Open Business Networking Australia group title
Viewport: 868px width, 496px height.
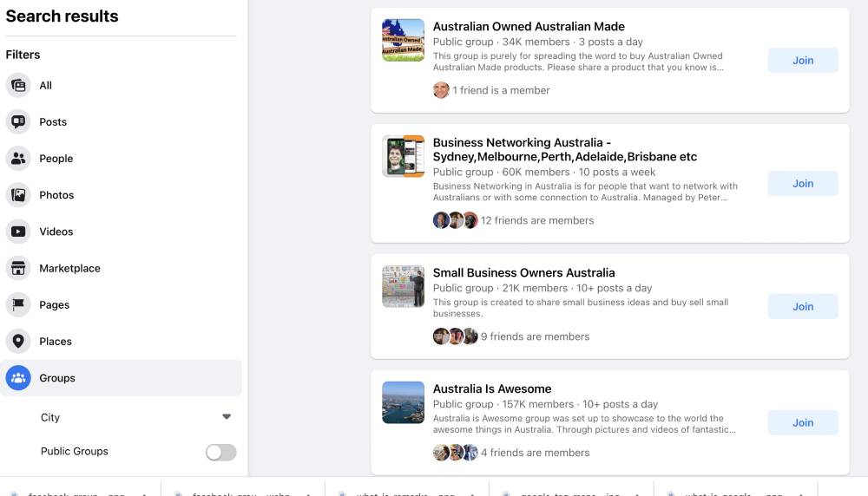[565, 149]
